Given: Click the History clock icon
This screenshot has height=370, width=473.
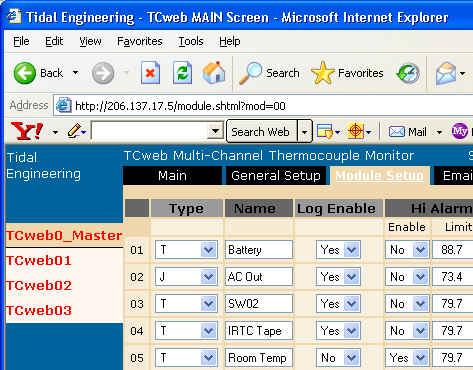Looking at the screenshot, I should [x=408, y=73].
